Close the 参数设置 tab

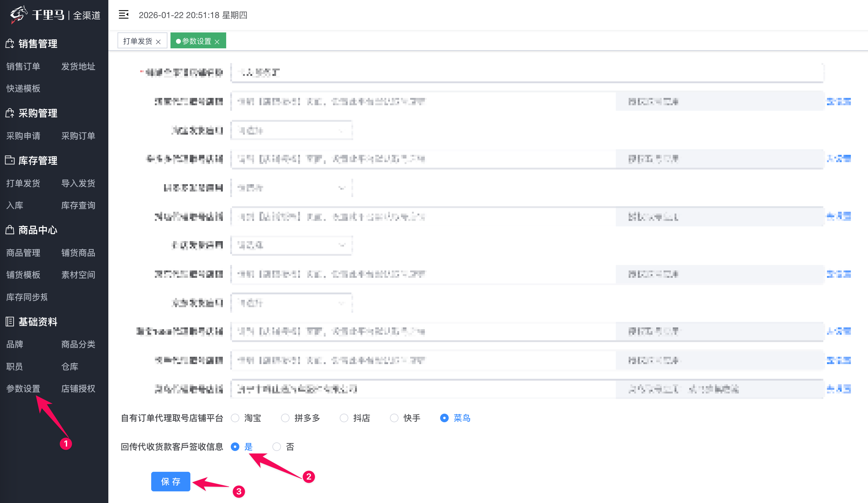pos(217,42)
